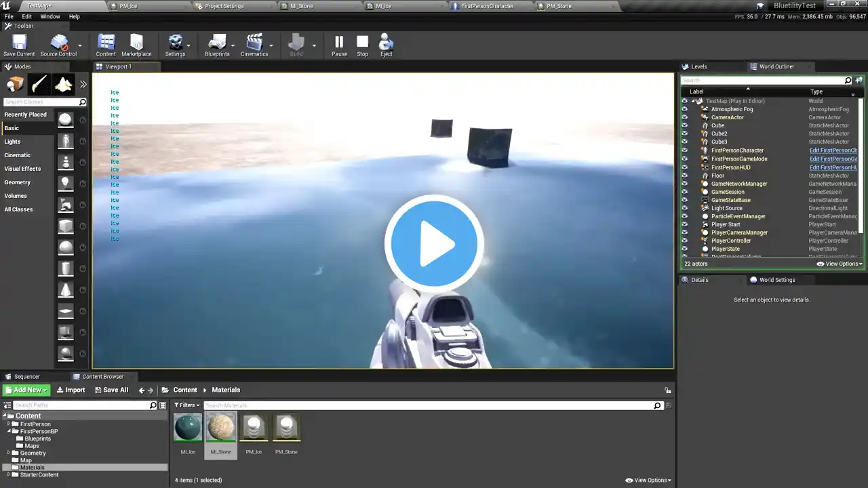Image resolution: width=868 pixels, height=488 pixels.
Task: Expand the StarterContent folder
Action: 9,475
